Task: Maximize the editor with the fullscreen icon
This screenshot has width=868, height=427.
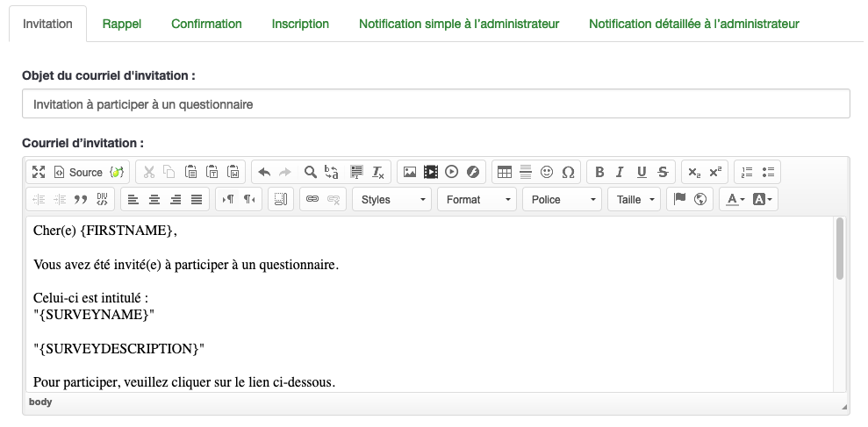Action: (x=39, y=173)
